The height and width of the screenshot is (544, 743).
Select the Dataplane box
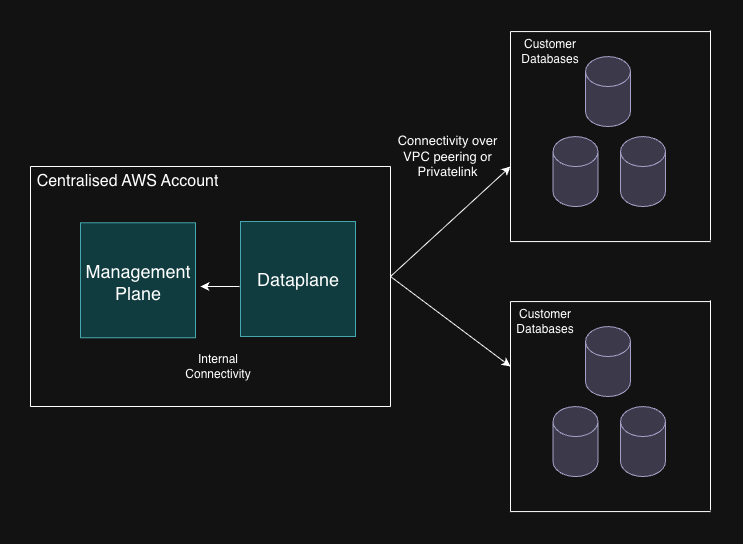298,280
